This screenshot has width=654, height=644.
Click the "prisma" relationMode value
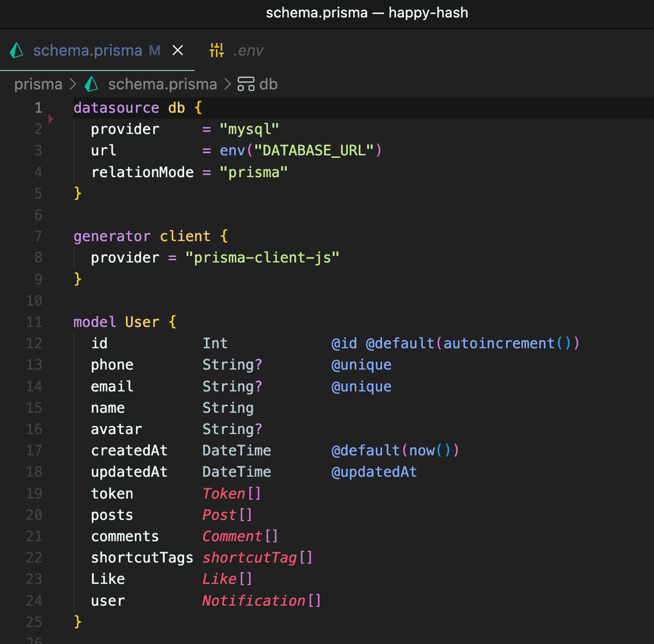[x=254, y=172]
